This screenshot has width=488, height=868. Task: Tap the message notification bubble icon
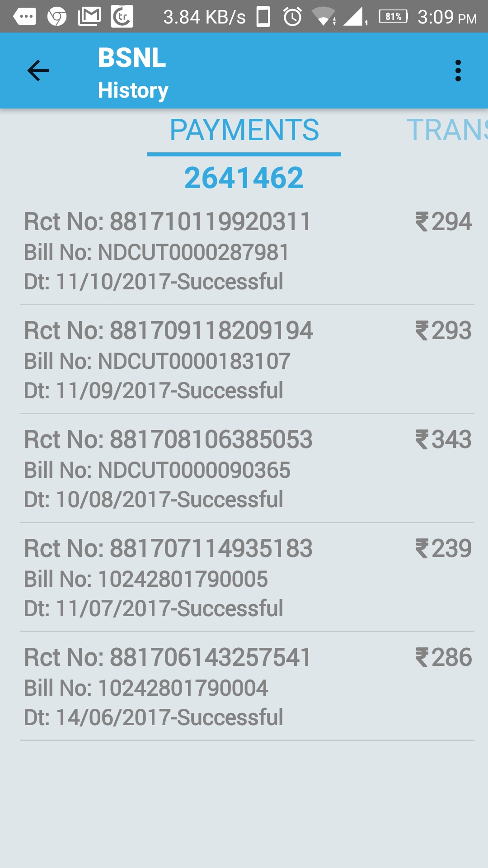pos(24,17)
